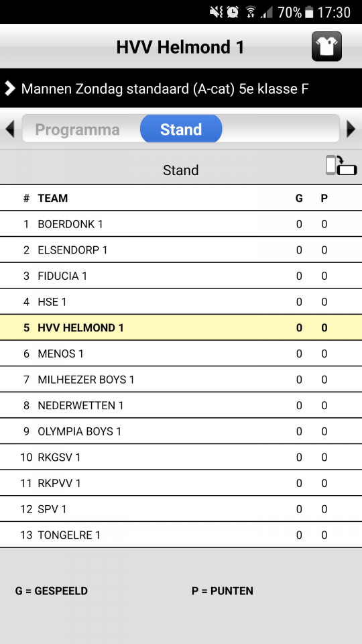Select MILHEEZER BOYS 1 in standings
The width and height of the screenshot is (362, 644).
tap(181, 379)
